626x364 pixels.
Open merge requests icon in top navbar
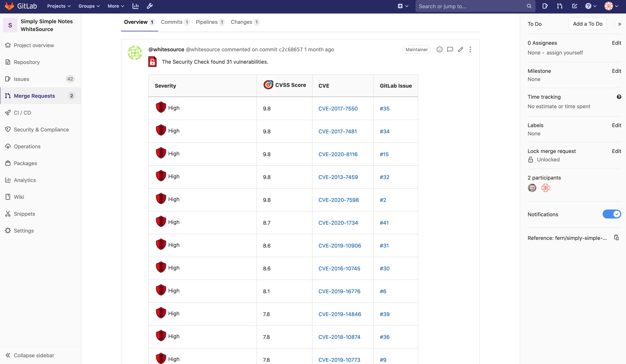[559, 6]
